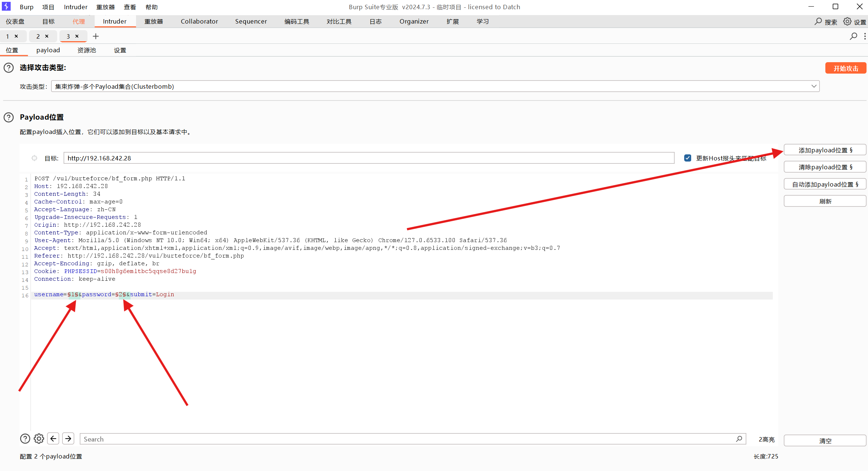Go to previous search match arrow
Image resolution: width=868 pixels, height=471 pixels.
tap(53, 439)
